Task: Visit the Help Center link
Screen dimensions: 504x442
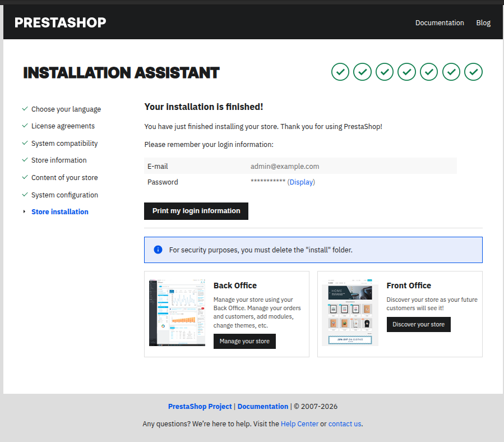Action: coord(299,424)
